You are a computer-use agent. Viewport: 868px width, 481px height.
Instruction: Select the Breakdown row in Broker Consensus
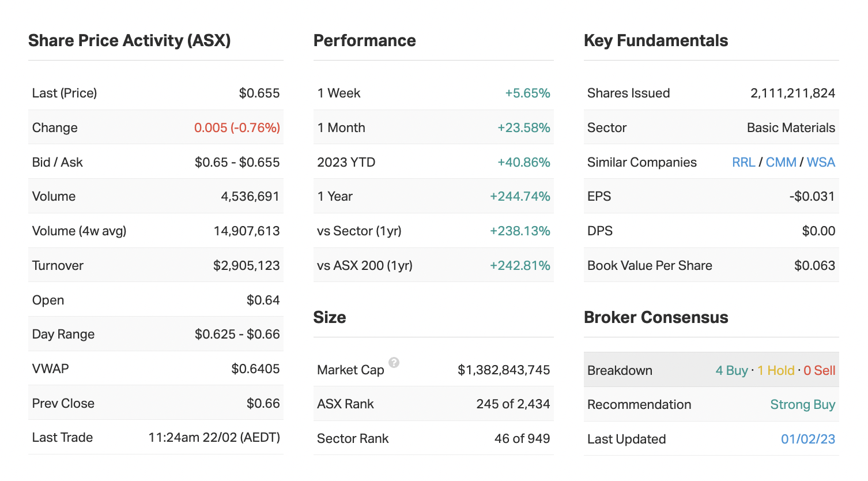coord(620,370)
